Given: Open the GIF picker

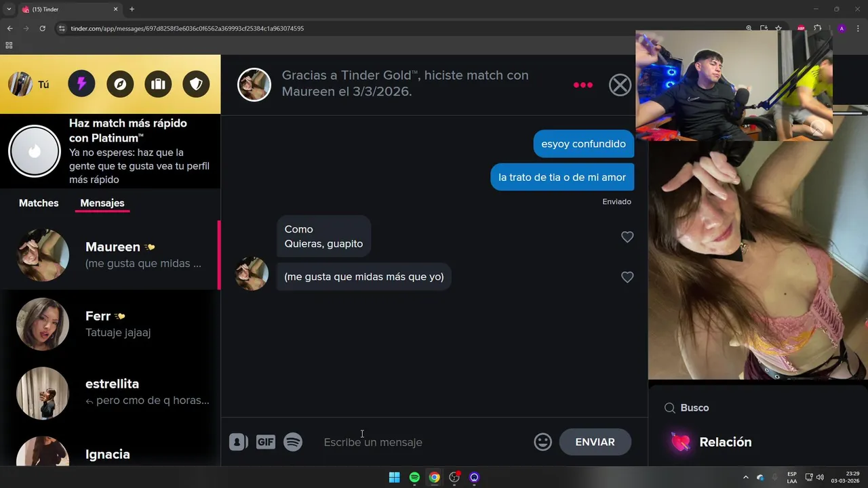Looking at the screenshot, I should pos(266,442).
